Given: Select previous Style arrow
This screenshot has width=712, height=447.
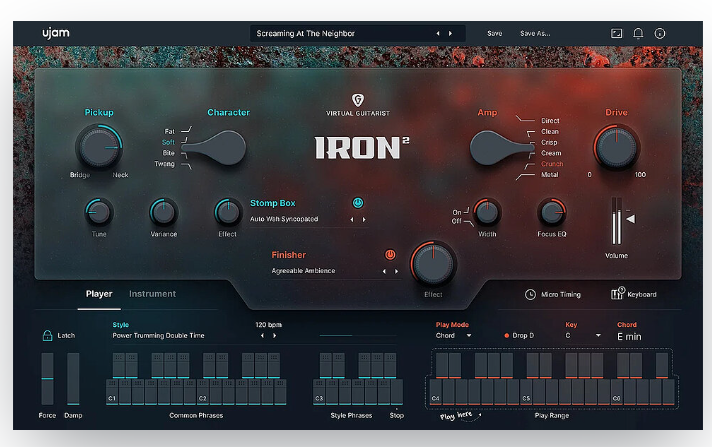Looking at the screenshot, I should [262, 336].
